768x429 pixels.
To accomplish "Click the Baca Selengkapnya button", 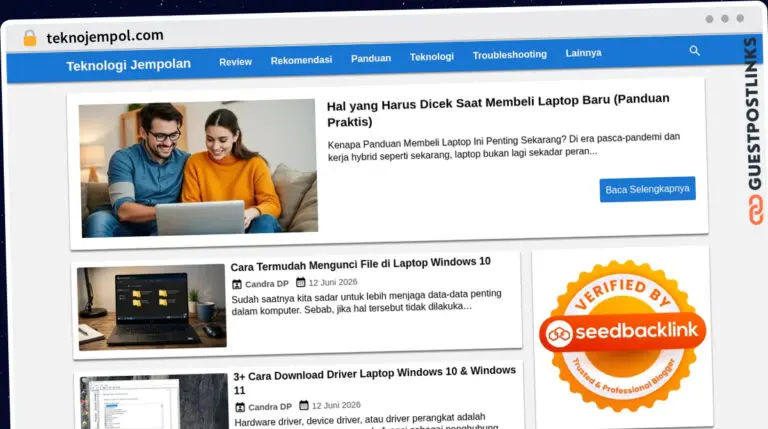I will [648, 189].
